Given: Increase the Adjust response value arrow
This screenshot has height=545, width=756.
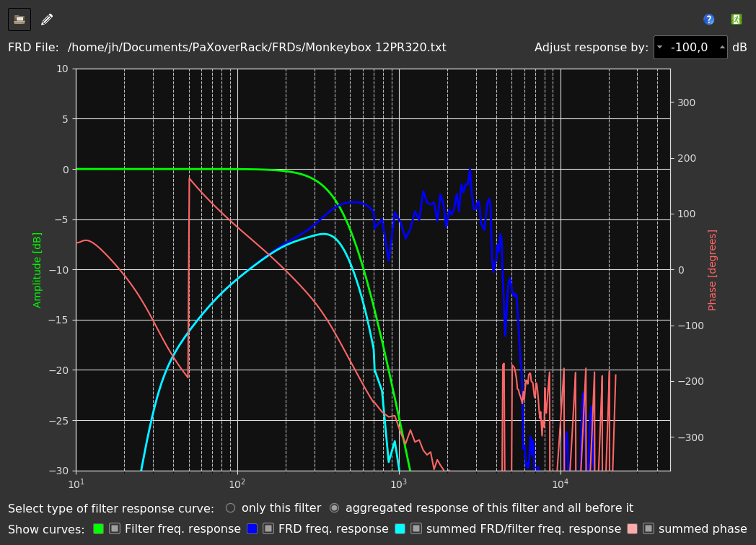Looking at the screenshot, I should pos(722,47).
